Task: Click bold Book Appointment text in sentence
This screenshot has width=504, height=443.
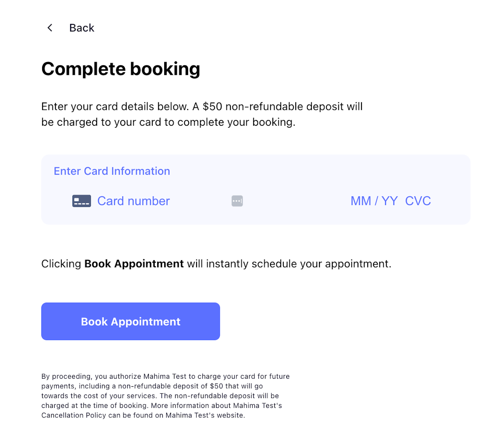Action: tap(134, 264)
